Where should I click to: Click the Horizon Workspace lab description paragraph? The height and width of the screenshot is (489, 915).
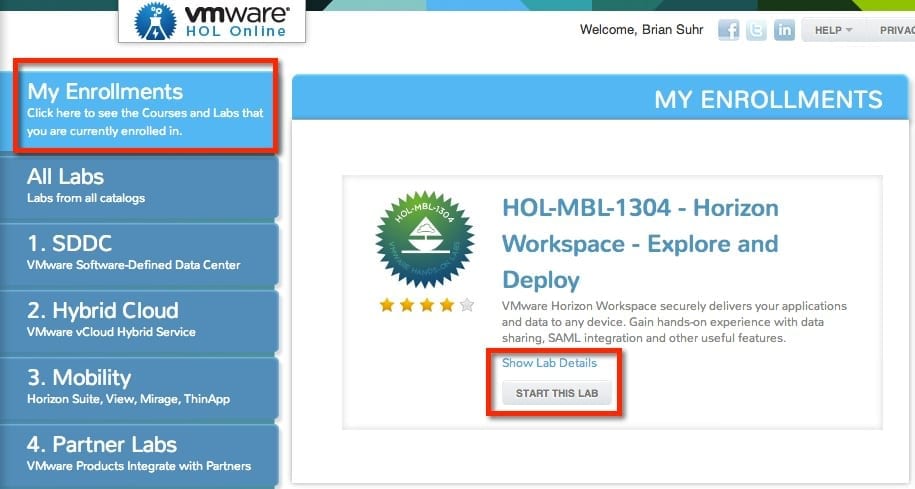674,322
